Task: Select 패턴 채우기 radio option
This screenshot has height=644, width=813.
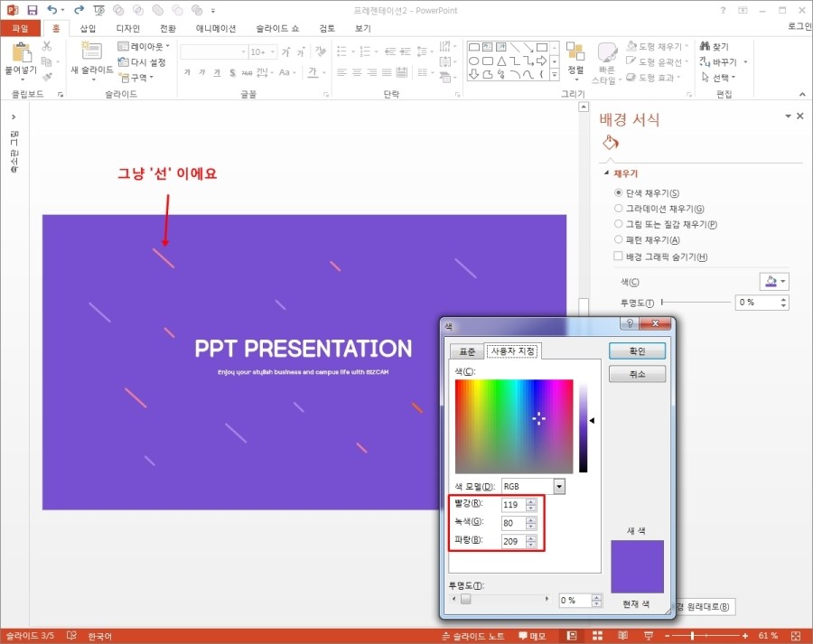Action: (x=618, y=240)
